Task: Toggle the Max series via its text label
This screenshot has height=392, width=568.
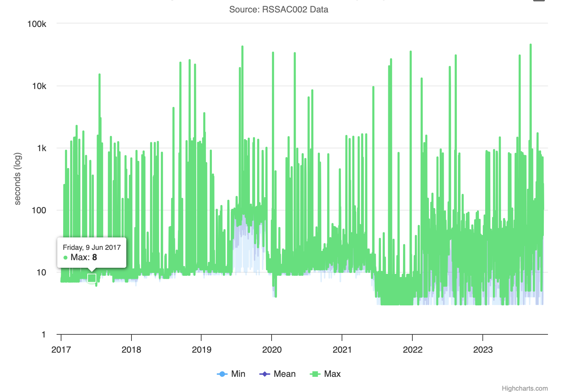Action: [x=332, y=374]
